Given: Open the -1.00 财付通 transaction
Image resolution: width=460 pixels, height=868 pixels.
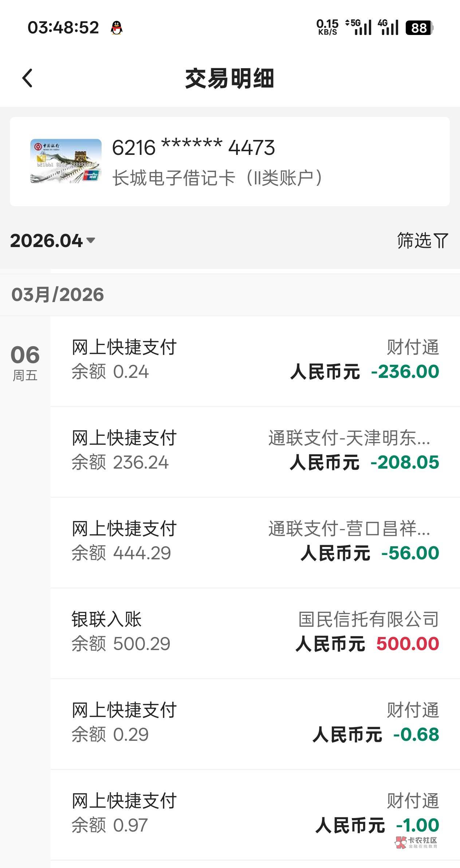Looking at the screenshot, I should coord(255,814).
